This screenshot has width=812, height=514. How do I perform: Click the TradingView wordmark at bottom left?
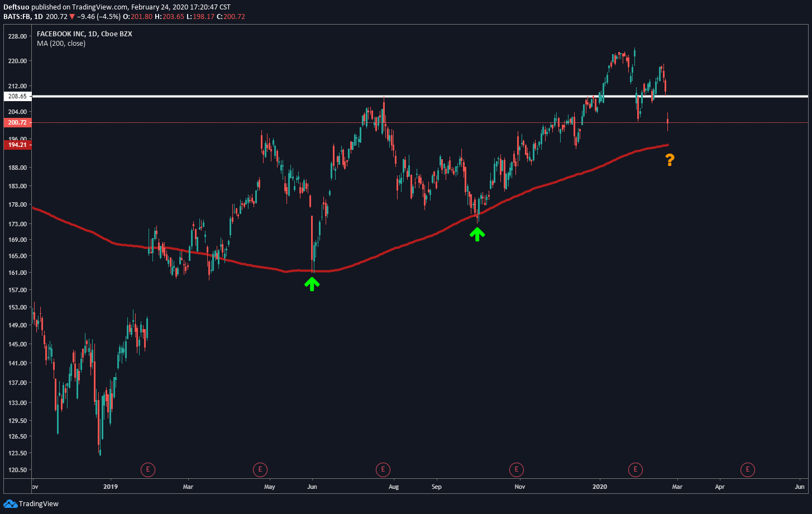(39, 504)
